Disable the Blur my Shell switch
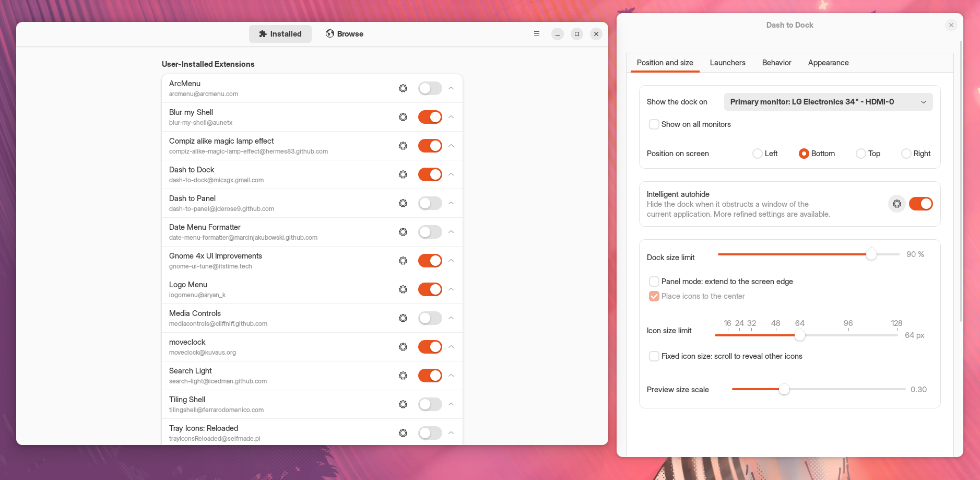980x480 pixels. pos(430,117)
